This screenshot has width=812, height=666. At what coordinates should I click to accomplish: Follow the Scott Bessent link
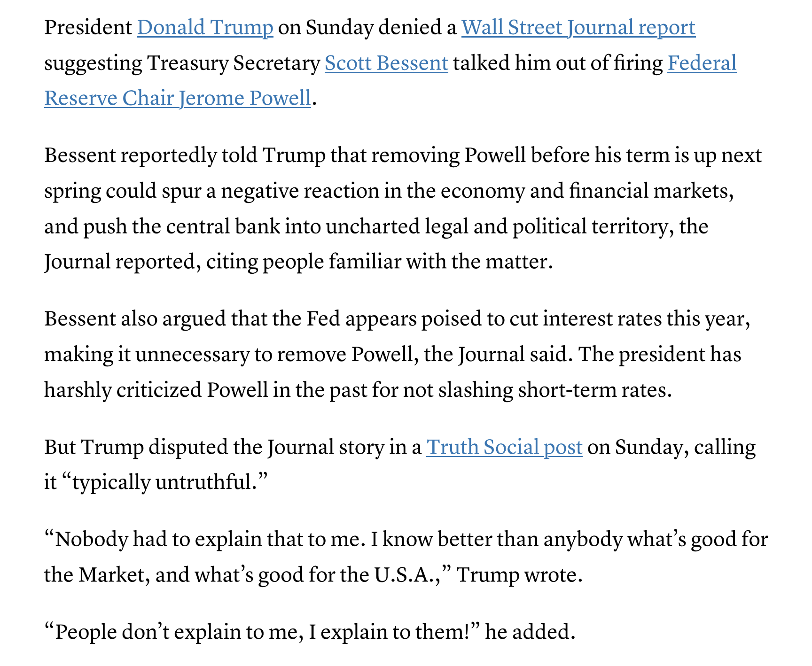386,63
